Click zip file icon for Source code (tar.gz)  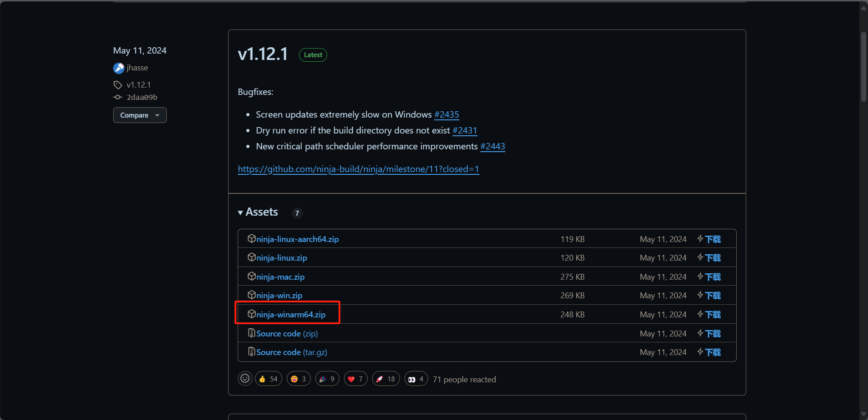(251, 351)
